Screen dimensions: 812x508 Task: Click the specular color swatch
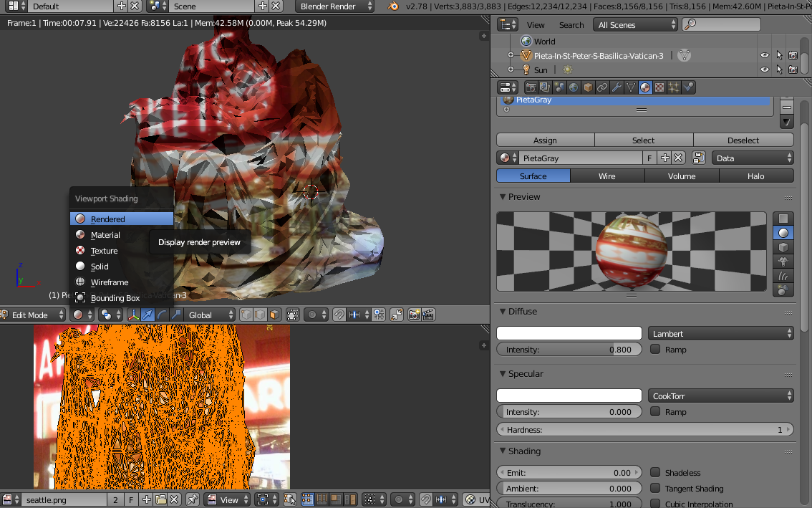click(x=569, y=396)
